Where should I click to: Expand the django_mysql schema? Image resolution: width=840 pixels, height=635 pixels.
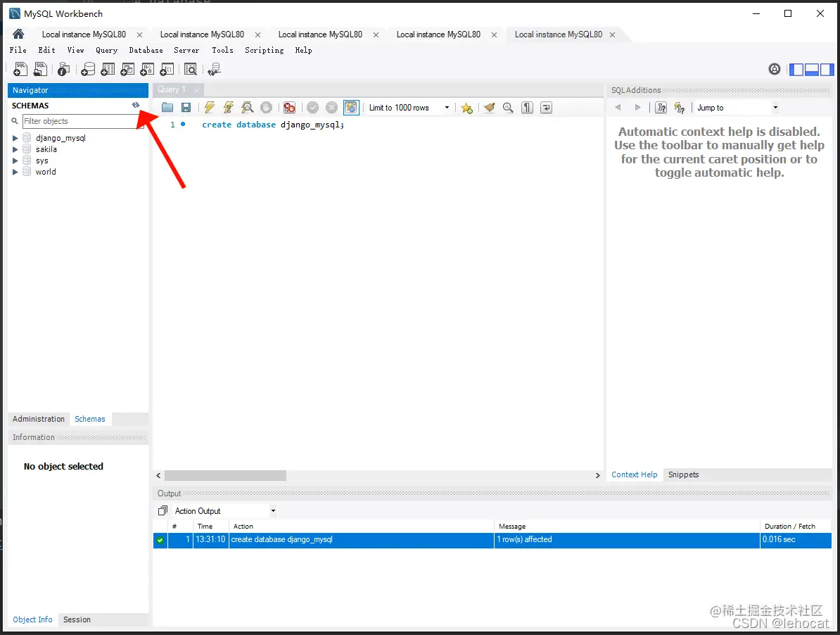(x=15, y=138)
